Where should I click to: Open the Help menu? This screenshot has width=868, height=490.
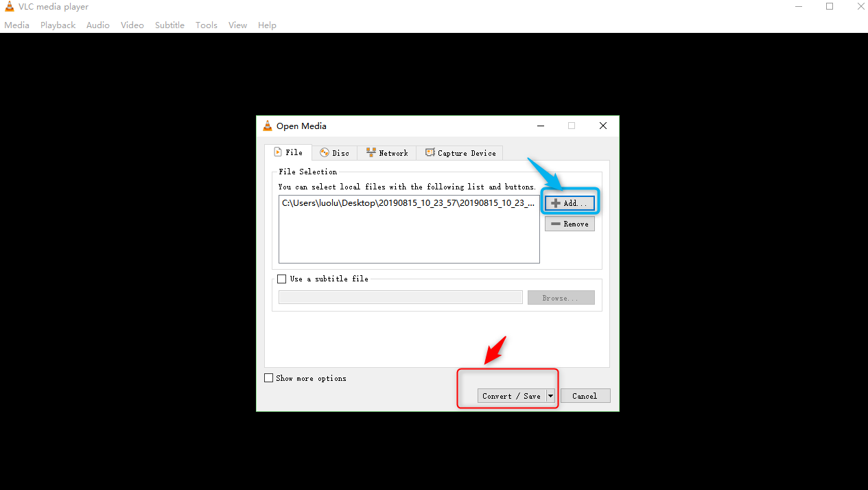267,25
